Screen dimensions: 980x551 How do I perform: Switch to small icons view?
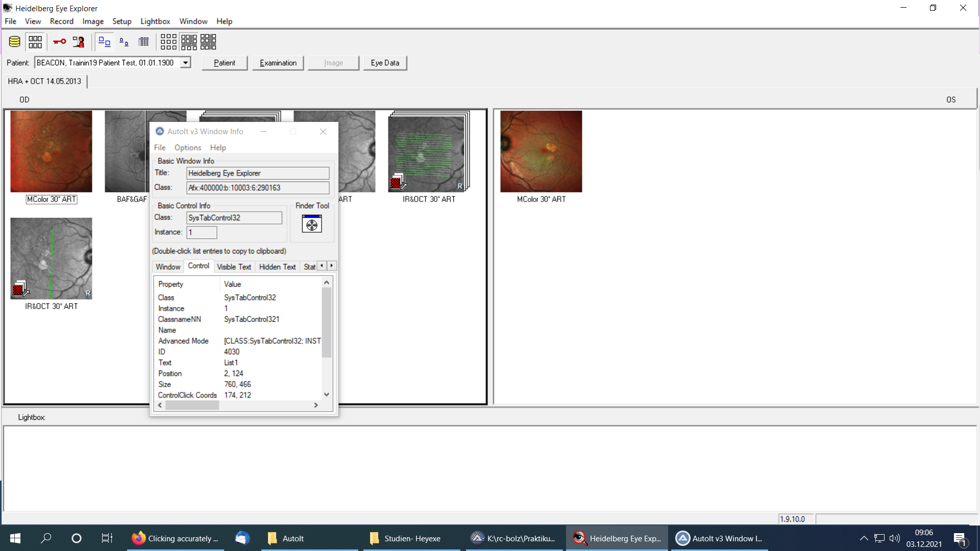[124, 42]
